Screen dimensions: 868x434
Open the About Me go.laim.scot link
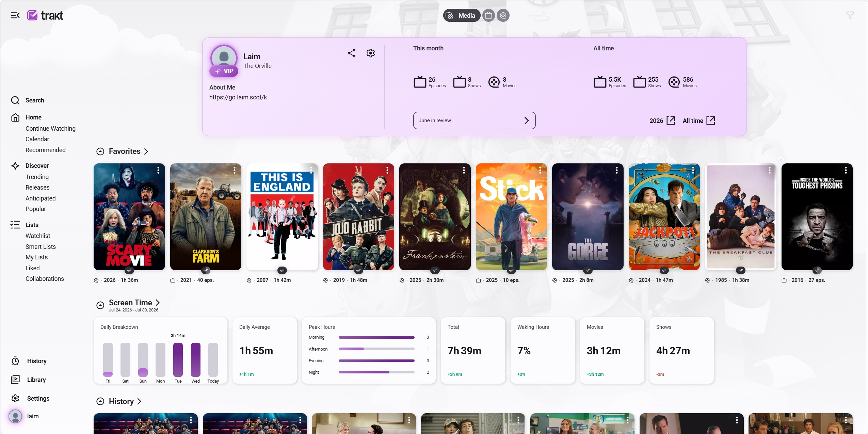238,97
